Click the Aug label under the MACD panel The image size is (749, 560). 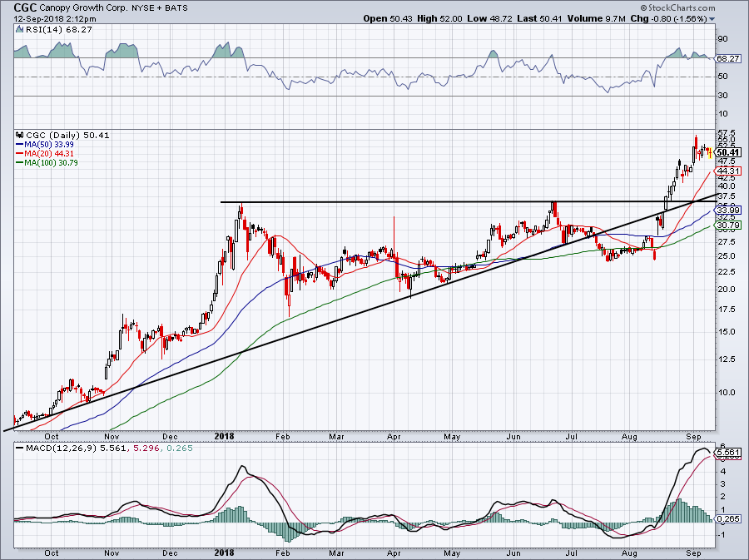(x=630, y=553)
